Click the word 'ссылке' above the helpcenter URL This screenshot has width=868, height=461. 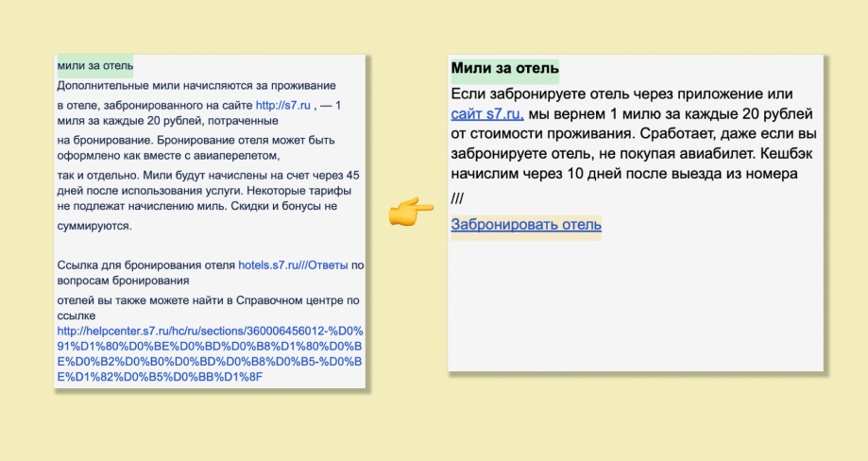coord(77,316)
